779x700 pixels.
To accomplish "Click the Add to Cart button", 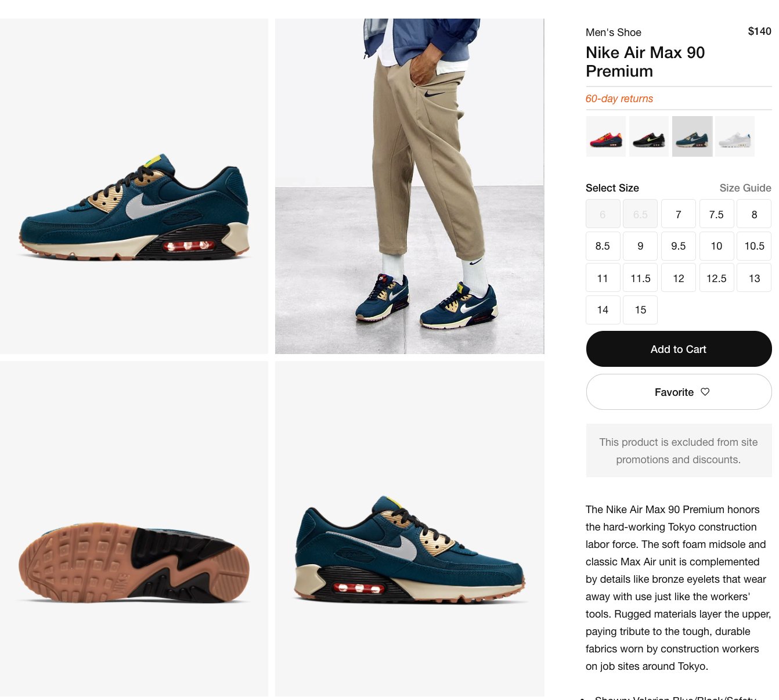I will 679,349.
